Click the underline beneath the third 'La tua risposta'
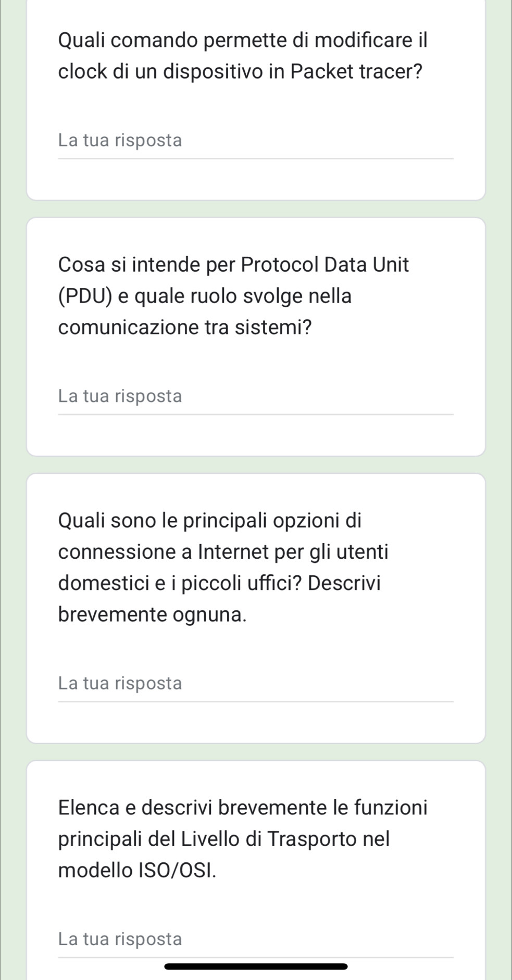 255,701
